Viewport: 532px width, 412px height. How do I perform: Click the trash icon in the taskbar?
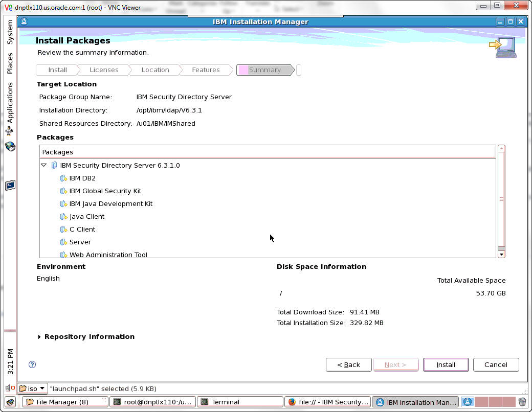[x=522, y=402]
